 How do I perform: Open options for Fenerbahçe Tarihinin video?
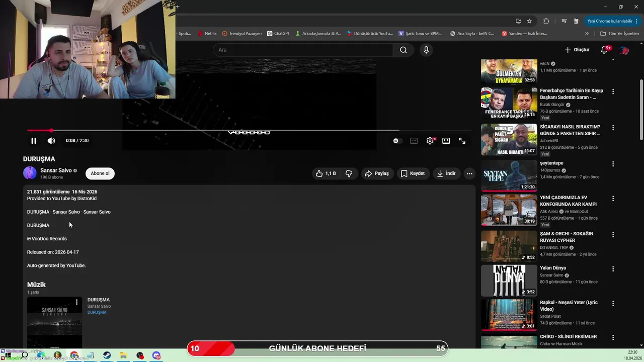point(613,92)
